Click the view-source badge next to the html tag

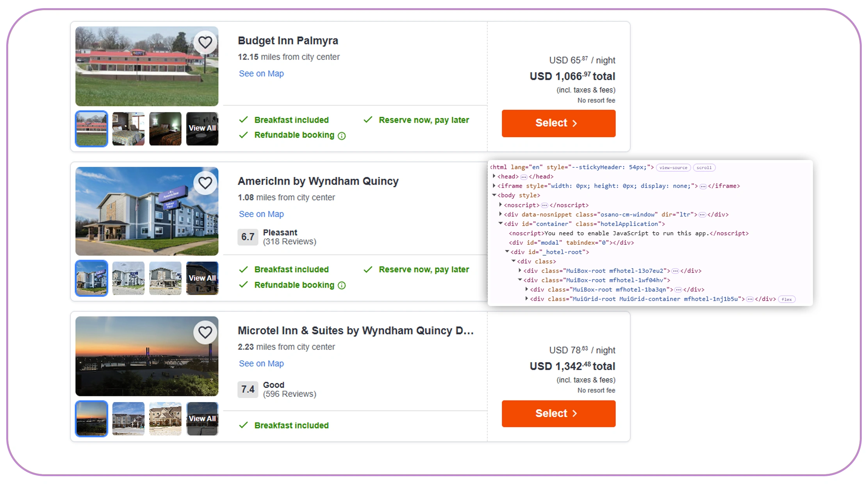tap(673, 167)
